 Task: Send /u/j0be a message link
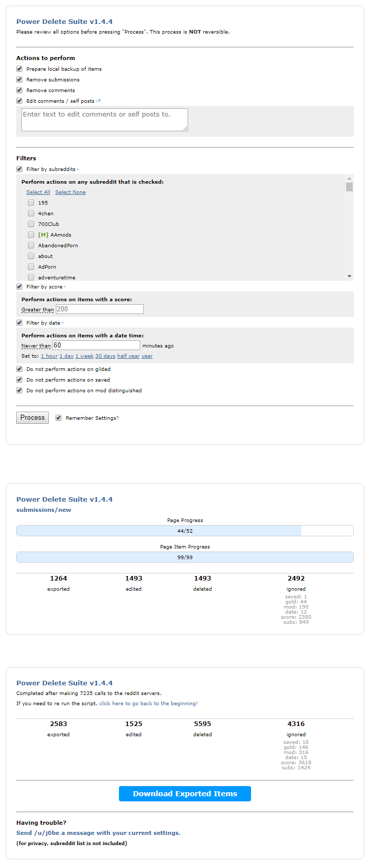98,833
